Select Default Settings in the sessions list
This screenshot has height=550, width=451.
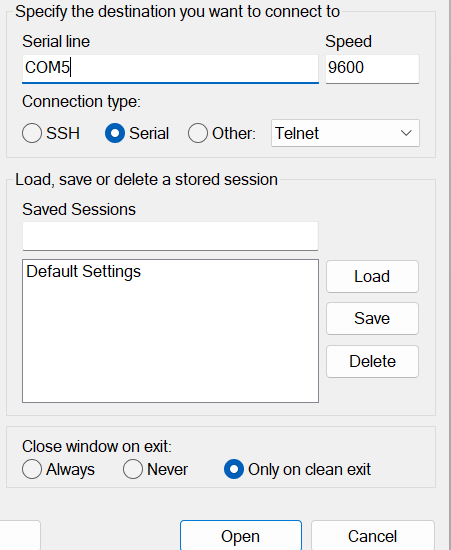coord(83,271)
